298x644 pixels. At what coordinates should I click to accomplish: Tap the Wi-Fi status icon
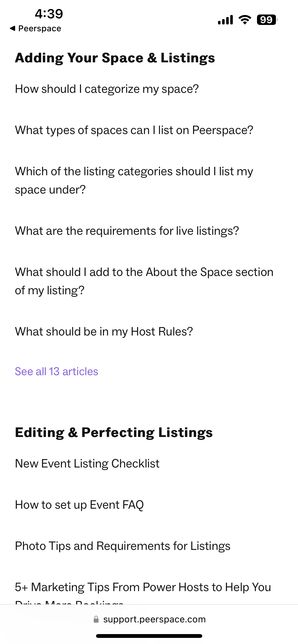(245, 20)
